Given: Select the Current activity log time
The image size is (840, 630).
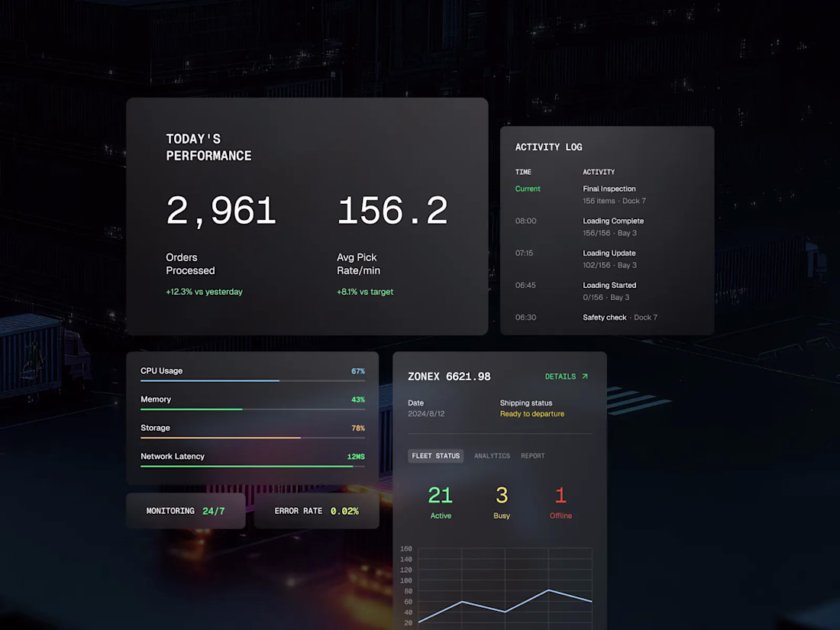Looking at the screenshot, I should point(528,189).
